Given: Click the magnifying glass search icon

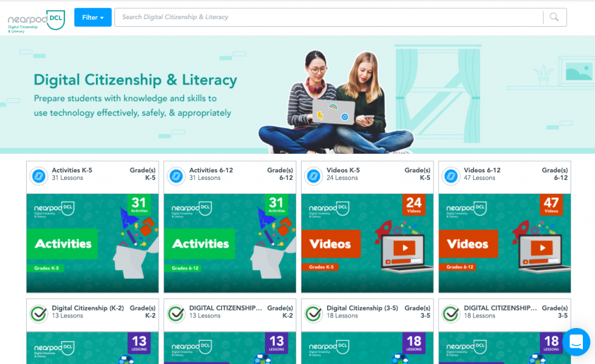Looking at the screenshot, I should pos(554,17).
